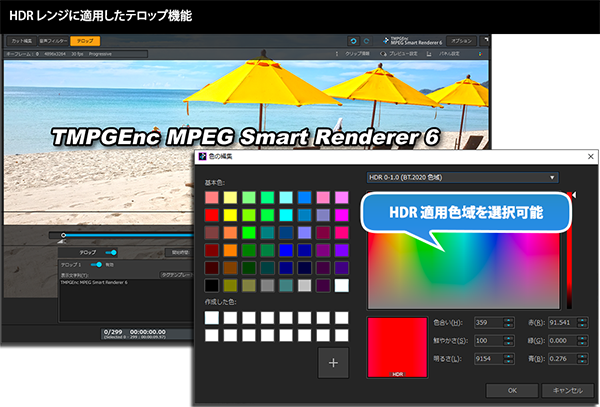Increase 青(B) blue value with up arrow
The width and height of the screenshot is (600, 407).
582,356
